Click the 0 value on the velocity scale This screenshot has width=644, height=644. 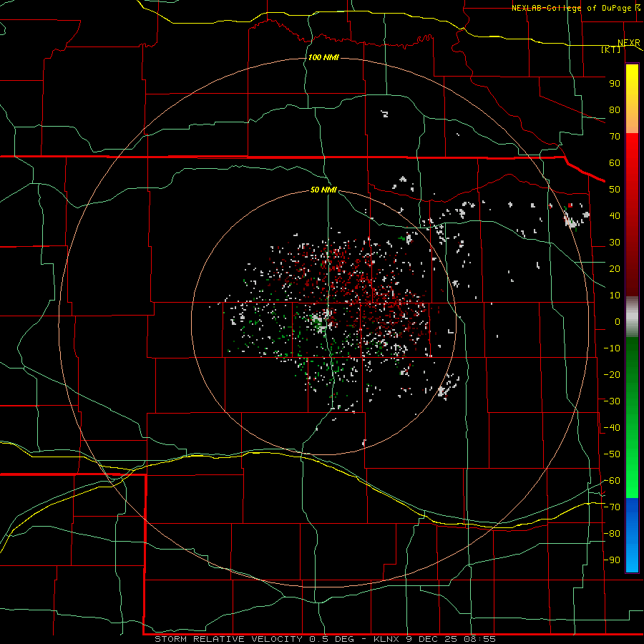(x=618, y=322)
